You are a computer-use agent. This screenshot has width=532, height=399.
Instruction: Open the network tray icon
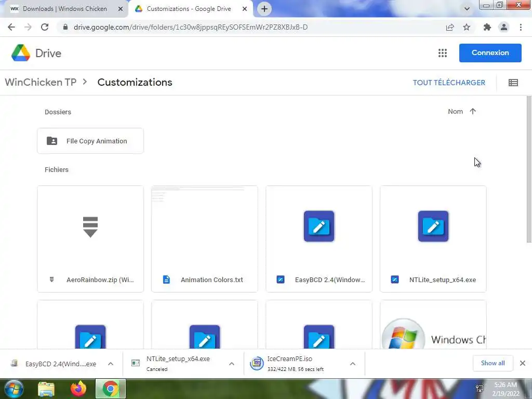pyautogui.click(x=480, y=389)
